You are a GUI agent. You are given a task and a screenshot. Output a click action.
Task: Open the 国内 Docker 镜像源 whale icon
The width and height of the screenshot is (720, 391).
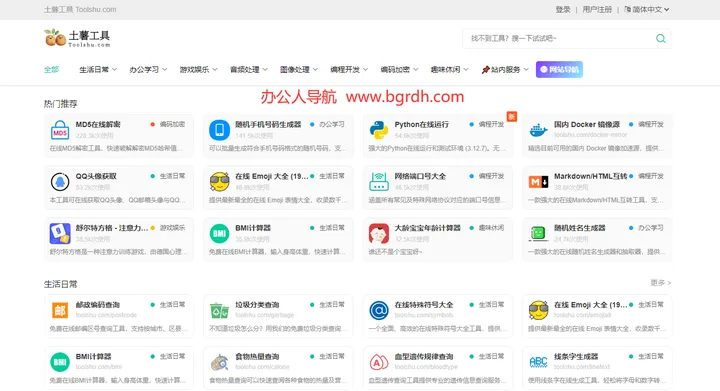[538, 130]
